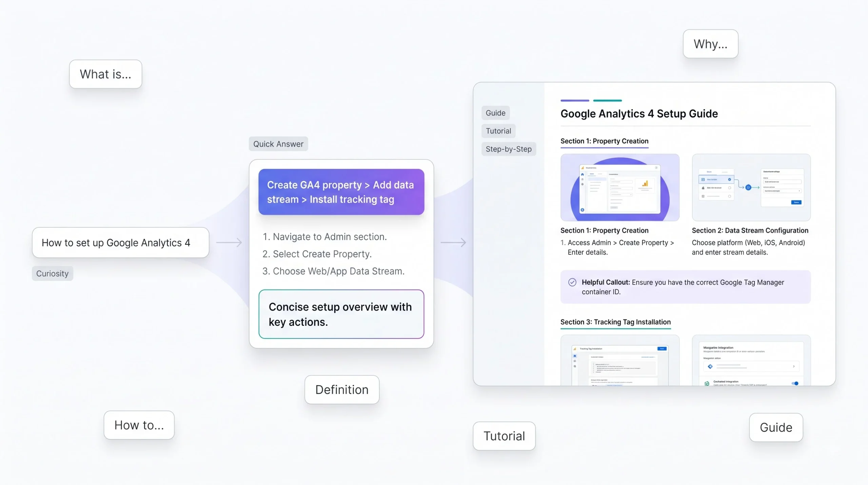Expand the chevron arrow in the Integration thumbnail
Image resolution: width=868 pixels, height=485 pixels.
pos(794,367)
